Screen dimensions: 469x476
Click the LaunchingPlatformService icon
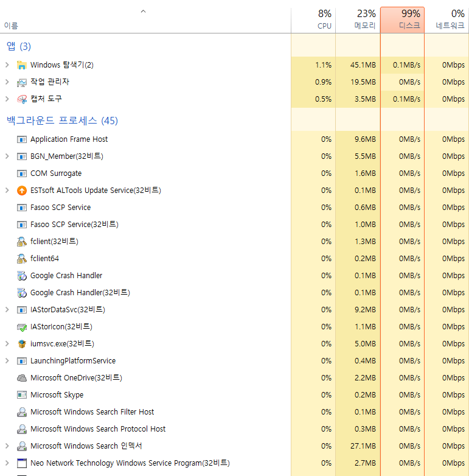21,361
